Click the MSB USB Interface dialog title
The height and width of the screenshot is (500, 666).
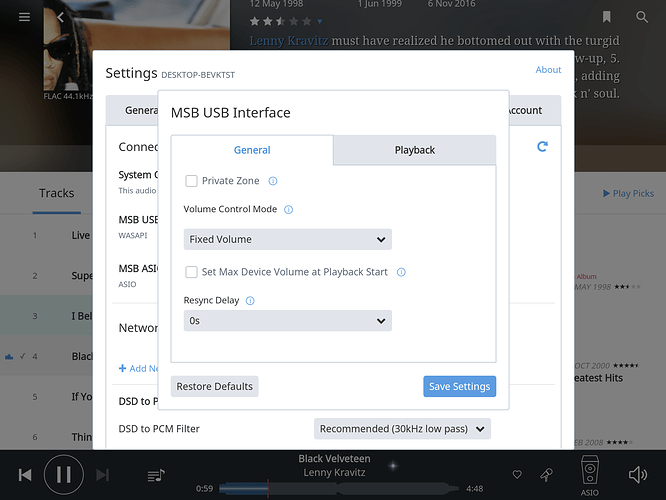(231, 113)
